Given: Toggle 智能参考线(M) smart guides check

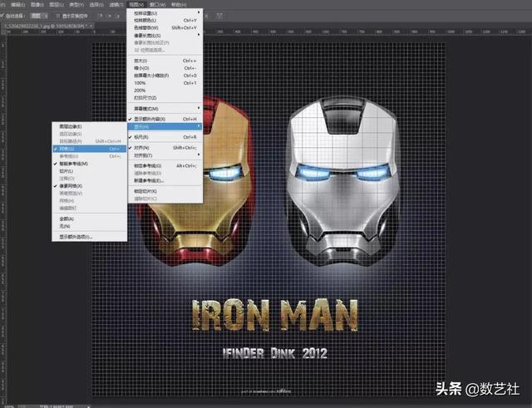Looking at the screenshot, I should point(90,164).
